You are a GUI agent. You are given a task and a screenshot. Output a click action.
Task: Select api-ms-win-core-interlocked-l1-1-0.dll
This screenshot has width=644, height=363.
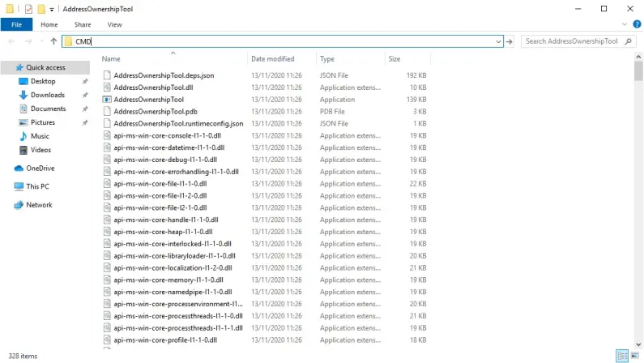(173, 244)
